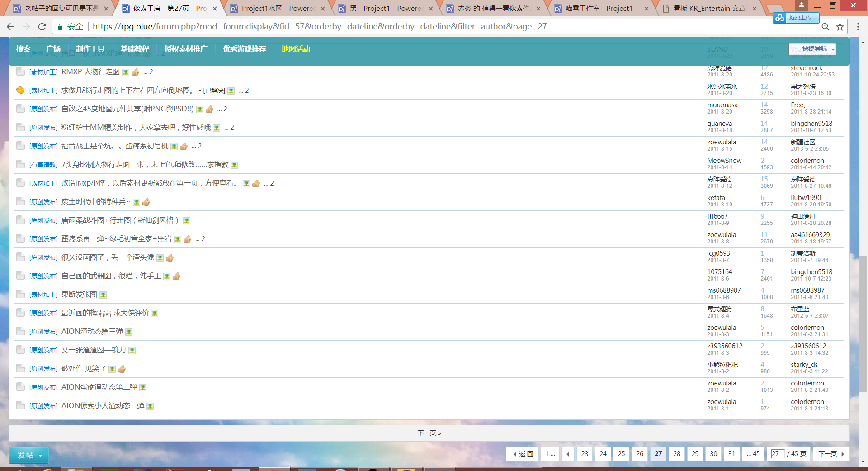Click the previous page arrow in pagination
Image resolution: width=868 pixels, height=471 pixels.
click(x=568, y=454)
